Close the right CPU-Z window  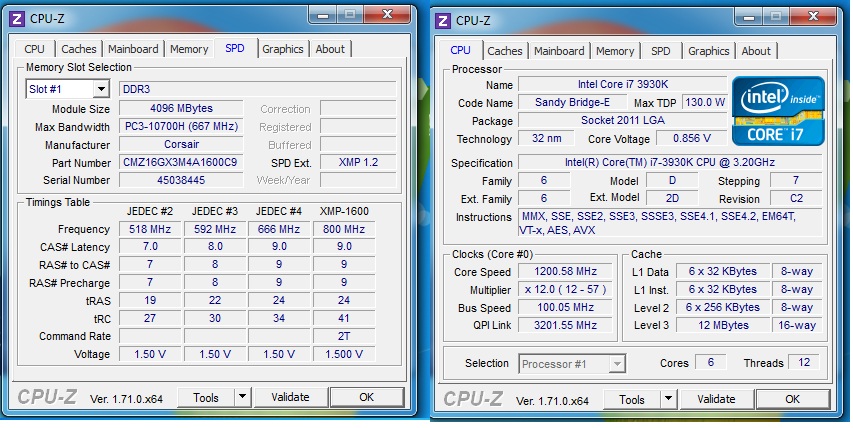coord(813,16)
